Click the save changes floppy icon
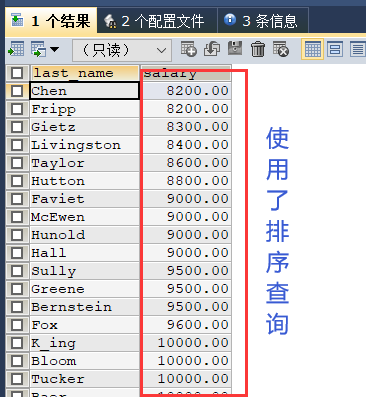Screen dimensions: 366x397 tap(235, 49)
